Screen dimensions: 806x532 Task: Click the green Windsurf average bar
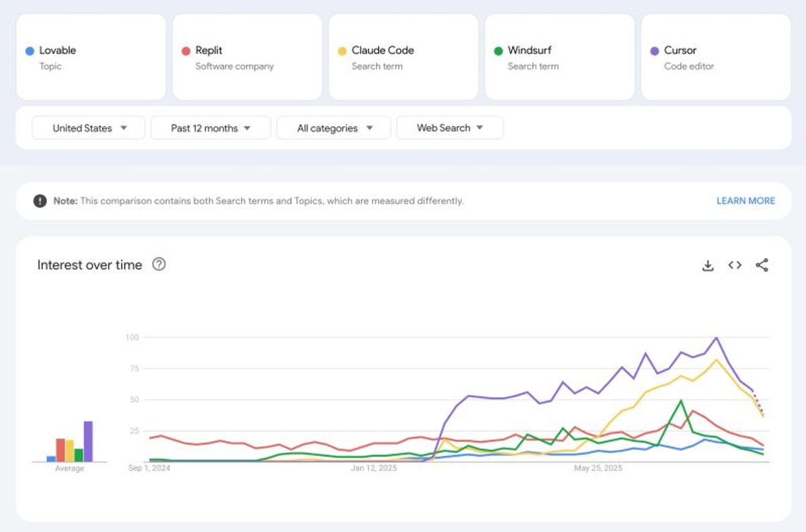click(x=79, y=455)
